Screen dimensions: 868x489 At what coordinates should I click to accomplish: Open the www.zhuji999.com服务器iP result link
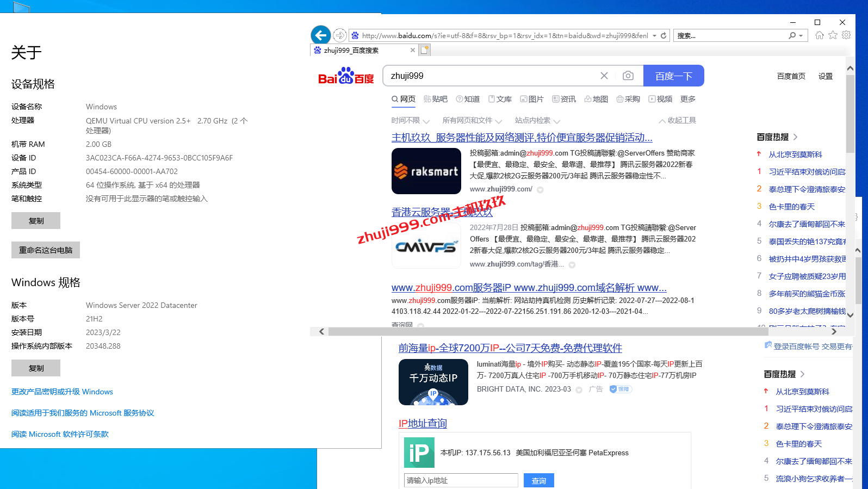529,288
